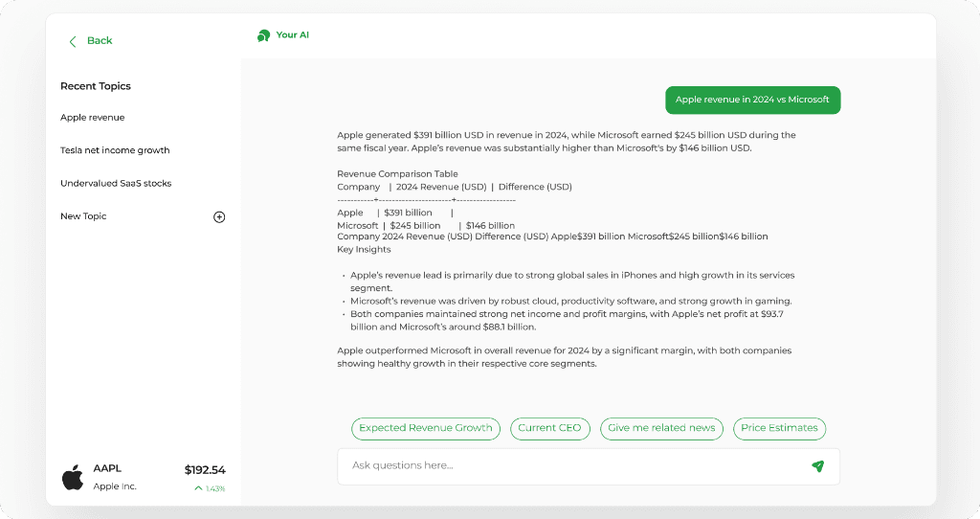Click the Apple Inc. company name

115,486
